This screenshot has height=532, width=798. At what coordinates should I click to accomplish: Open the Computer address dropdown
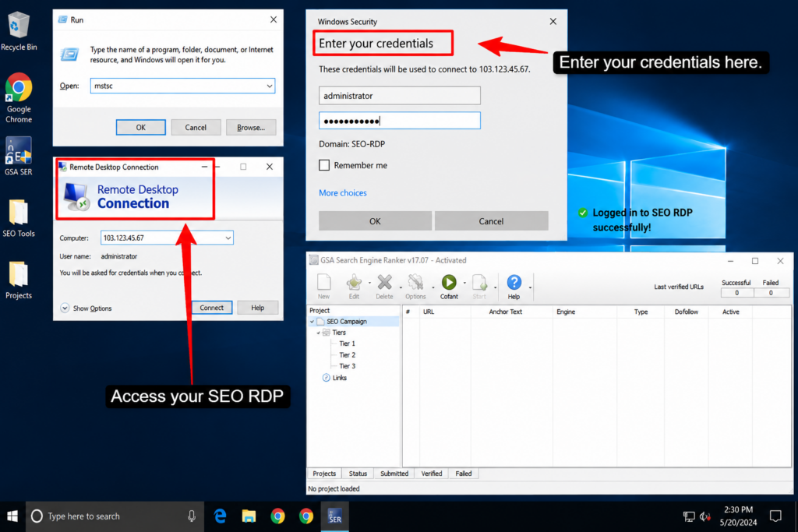(x=228, y=238)
